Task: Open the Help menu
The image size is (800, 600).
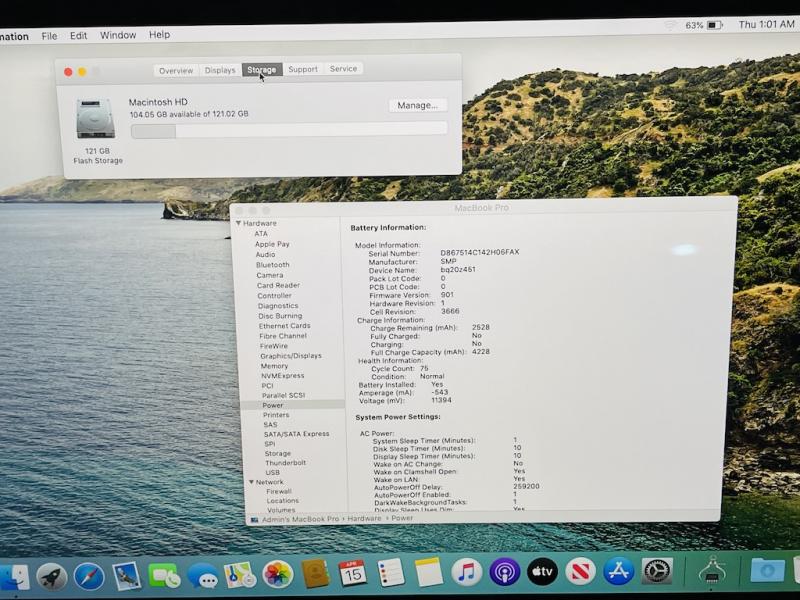Action: click(159, 35)
